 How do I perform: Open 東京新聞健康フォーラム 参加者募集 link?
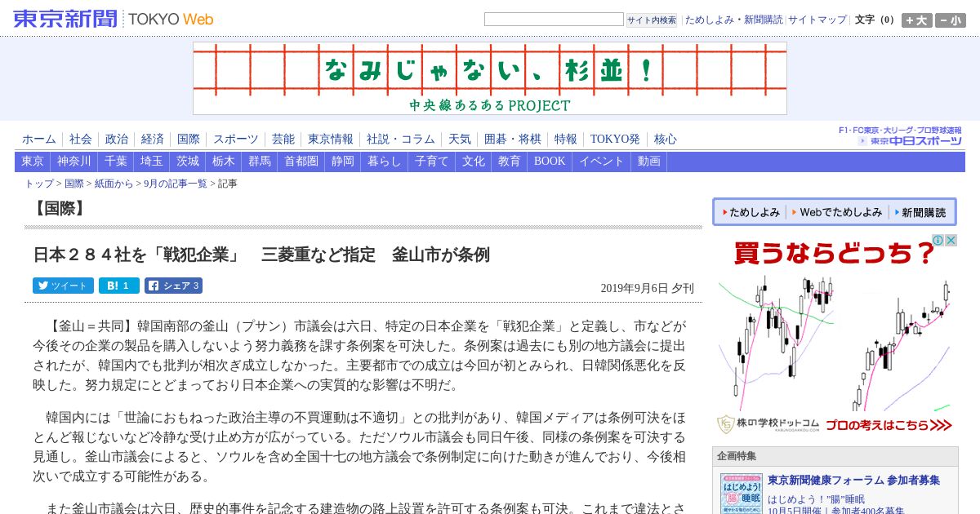[x=853, y=480]
